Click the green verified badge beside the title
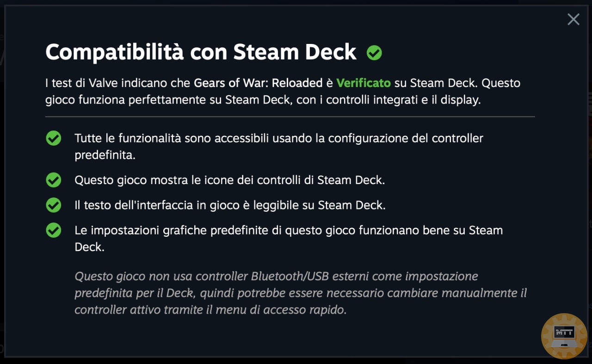The height and width of the screenshot is (364, 592). 374,53
